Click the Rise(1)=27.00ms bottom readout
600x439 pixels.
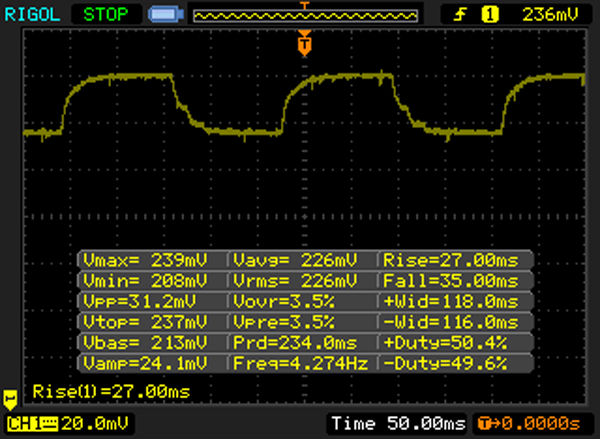(111, 392)
